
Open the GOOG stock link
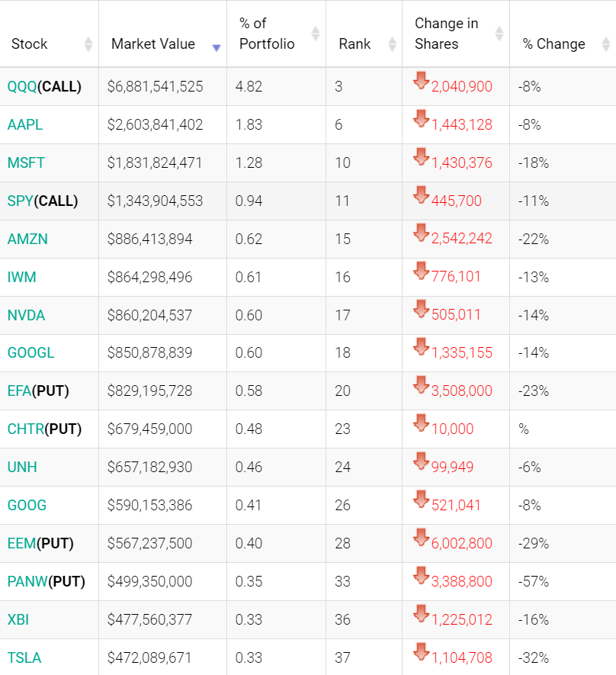[x=27, y=506]
